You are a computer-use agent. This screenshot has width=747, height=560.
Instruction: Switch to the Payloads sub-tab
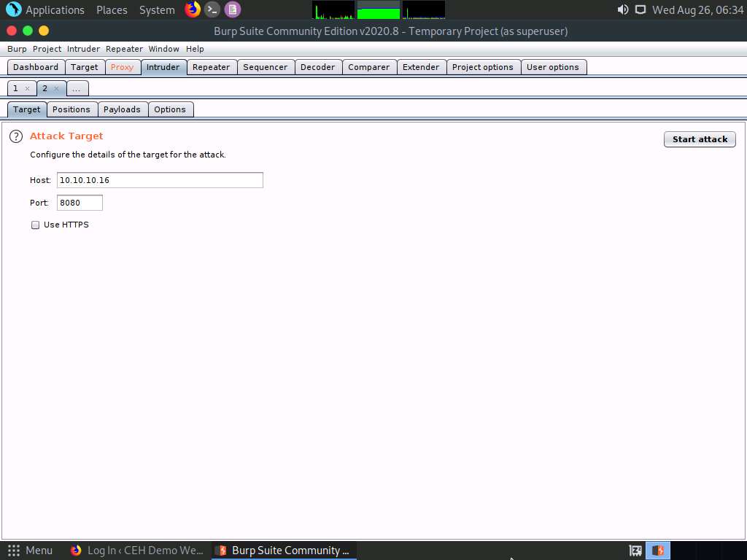122,109
